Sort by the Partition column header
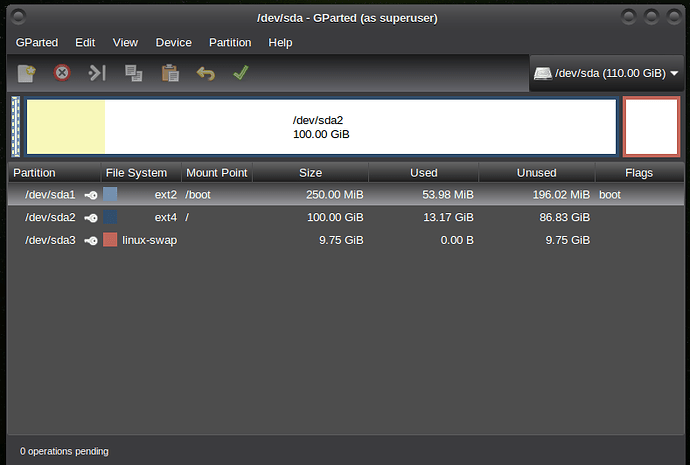The image size is (690, 465). (55, 173)
